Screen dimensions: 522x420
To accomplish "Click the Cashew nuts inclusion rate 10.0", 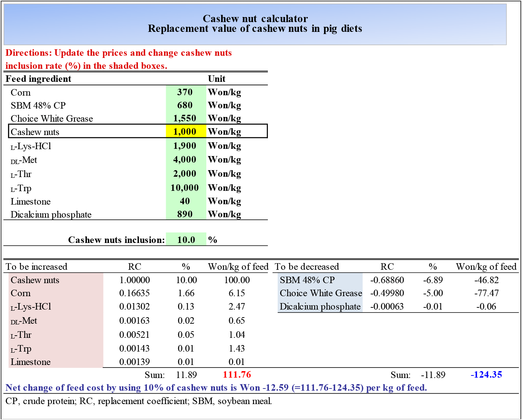I will pos(186,240).
